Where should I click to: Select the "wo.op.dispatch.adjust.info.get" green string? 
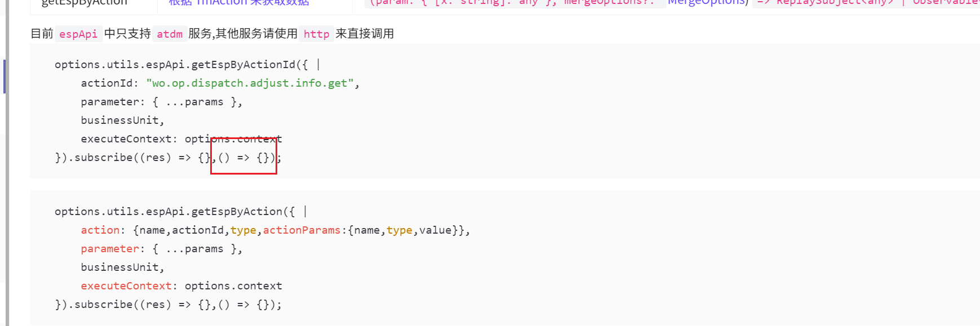click(x=250, y=83)
